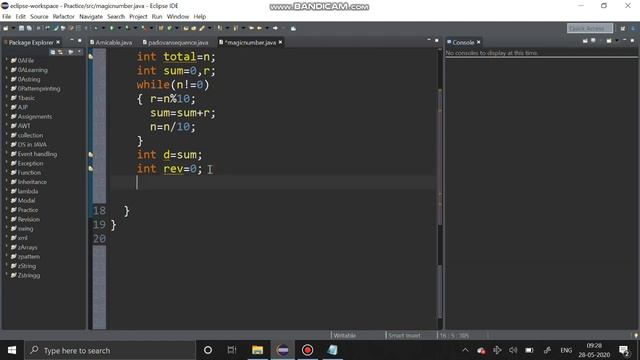The width and height of the screenshot is (640, 360).
Task: Open the Navigate menu
Action: coord(91,17)
